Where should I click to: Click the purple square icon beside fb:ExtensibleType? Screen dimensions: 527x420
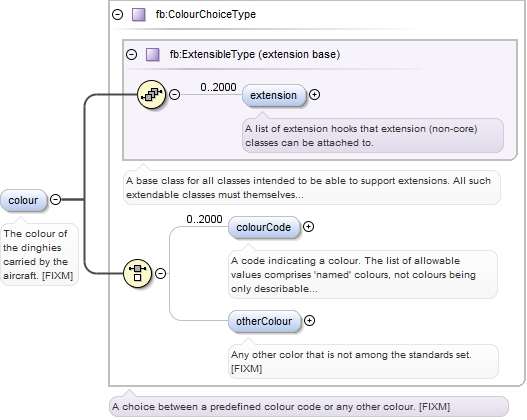point(153,54)
